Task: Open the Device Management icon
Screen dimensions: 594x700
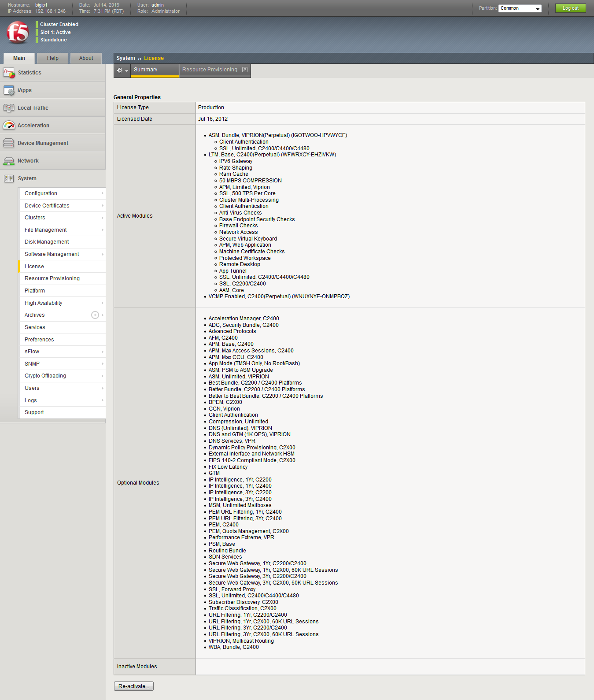Action: click(x=9, y=143)
